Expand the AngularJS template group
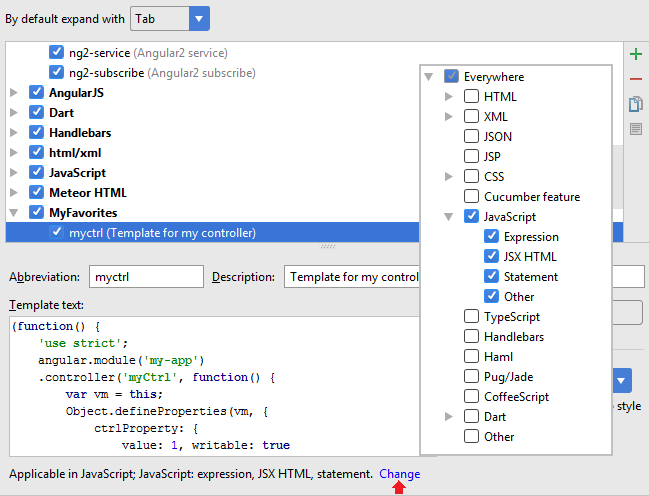649x496 pixels. 14,93
